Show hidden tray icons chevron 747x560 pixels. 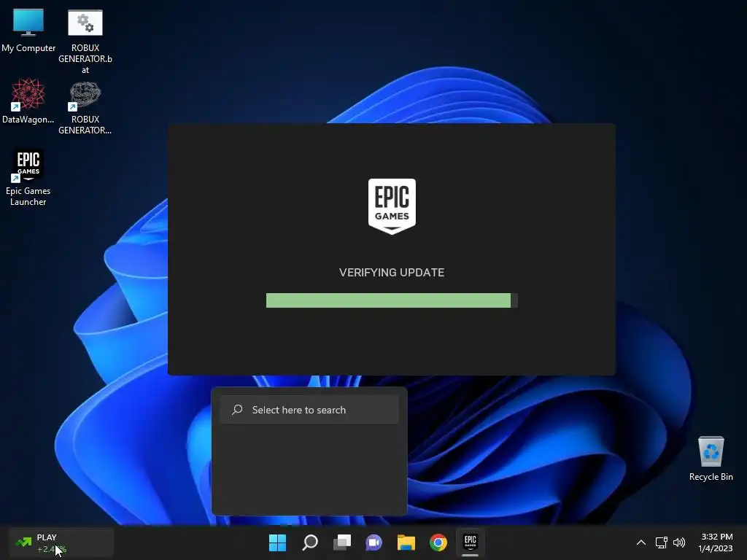pyautogui.click(x=641, y=542)
